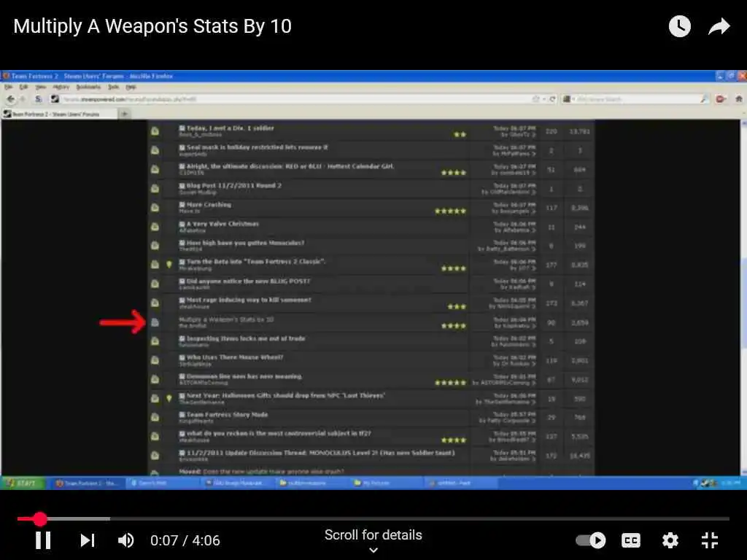Viewport: 747px width, 560px height.
Task: Click the Firefox back arrow in the video
Action: (10, 99)
